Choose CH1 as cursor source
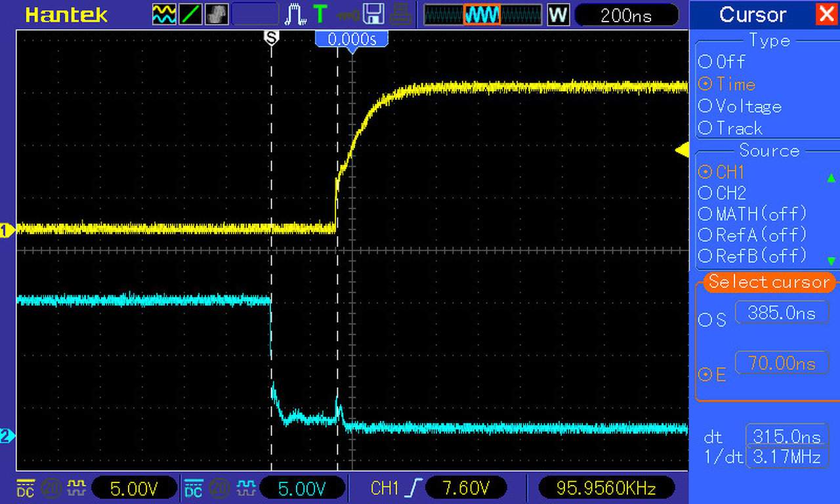The image size is (840, 504). (x=722, y=172)
